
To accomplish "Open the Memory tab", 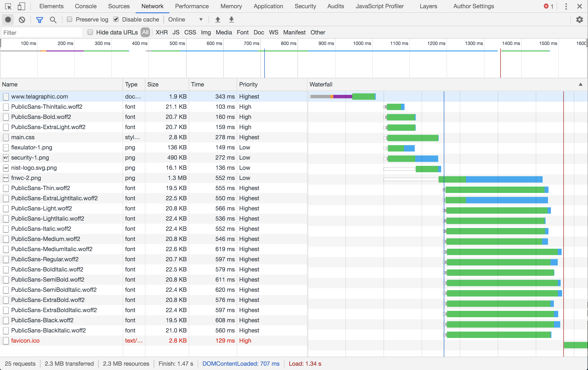I will point(231,6).
